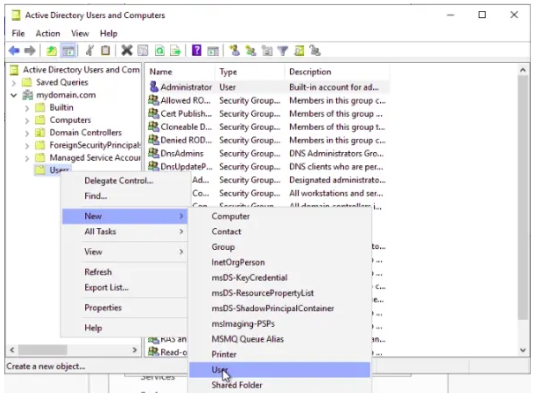
Task: Select msImaging-PSPs in submenu
Action: tap(280, 324)
